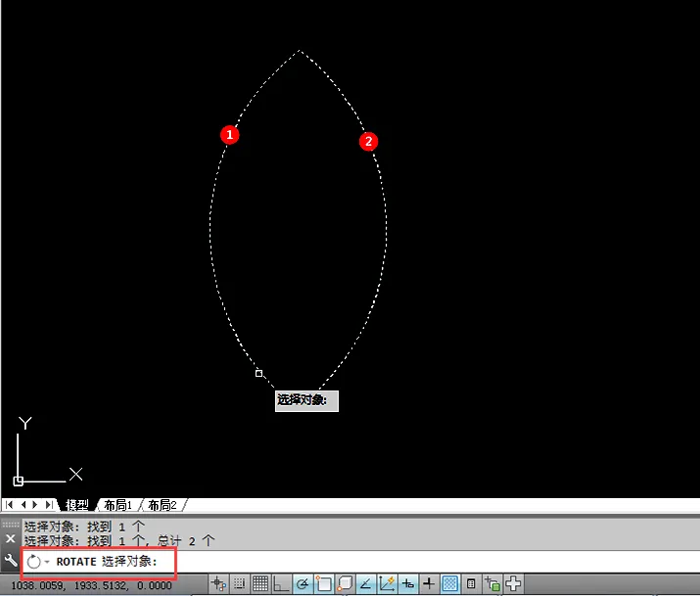Grab the command line grip handle
The image size is (700, 596).
pos(11,525)
